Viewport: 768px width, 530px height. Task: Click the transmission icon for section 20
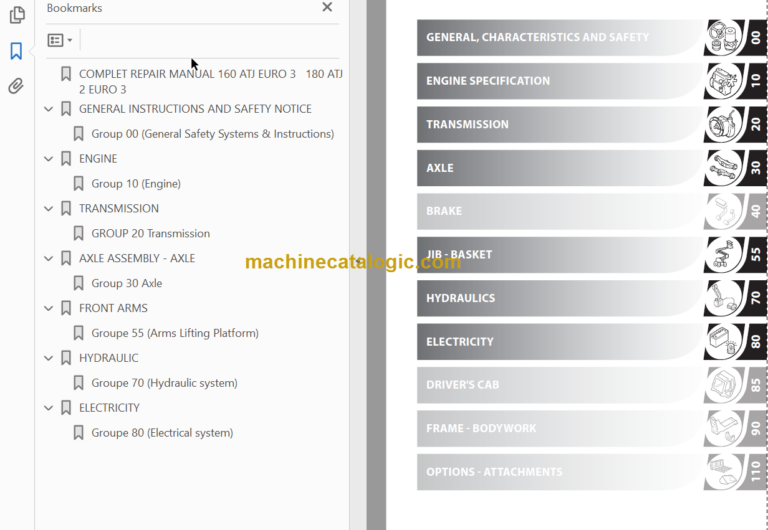[x=724, y=124]
